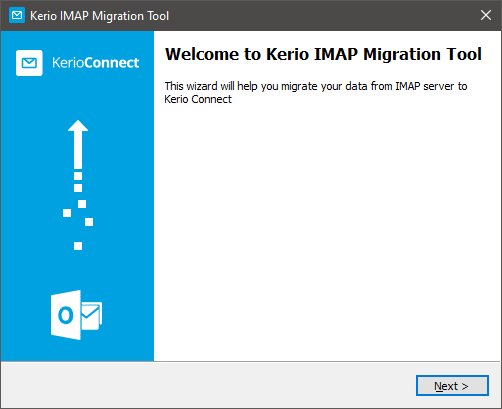502x409 pixels.
Task: Click the window title text in title bar
Action: coord(99,16)
